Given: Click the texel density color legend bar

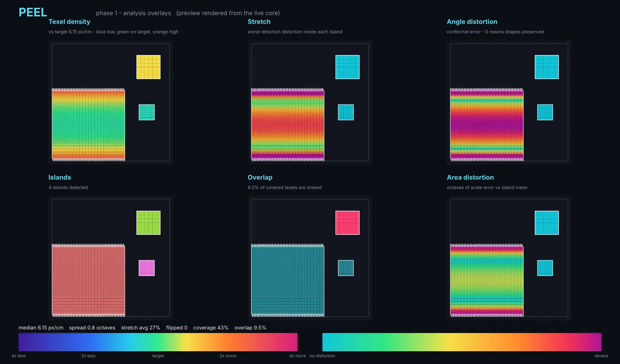Looking at the screenshot, I should 158,342.
